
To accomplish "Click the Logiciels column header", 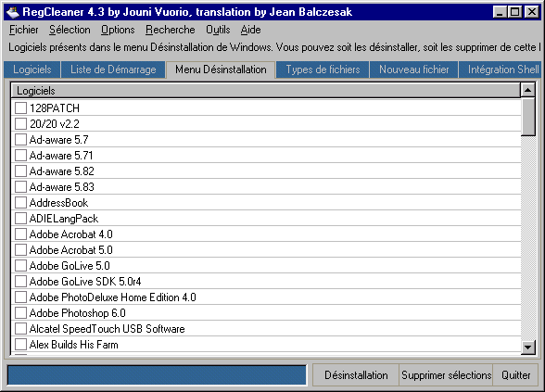I will 266,91.
